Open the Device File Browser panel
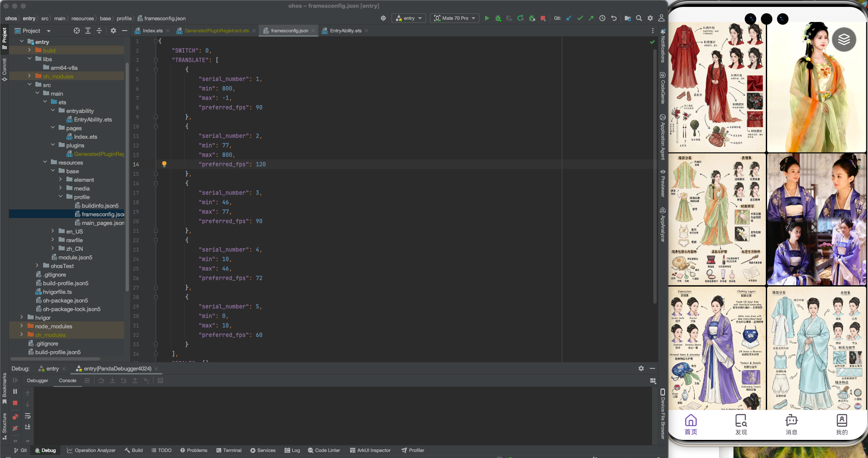868x458 pixels. [x=663, y=414]
